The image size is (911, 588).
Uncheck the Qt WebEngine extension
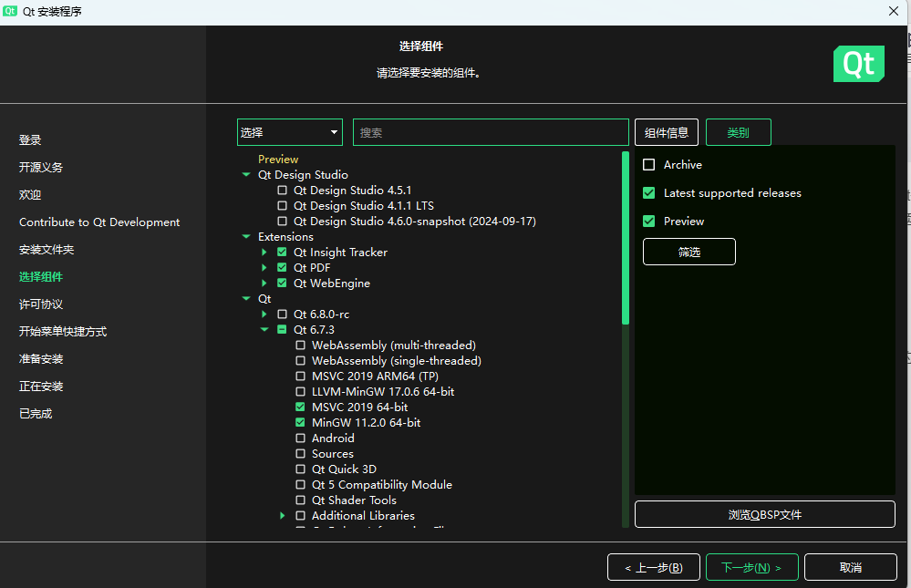(x=283, y=283)
